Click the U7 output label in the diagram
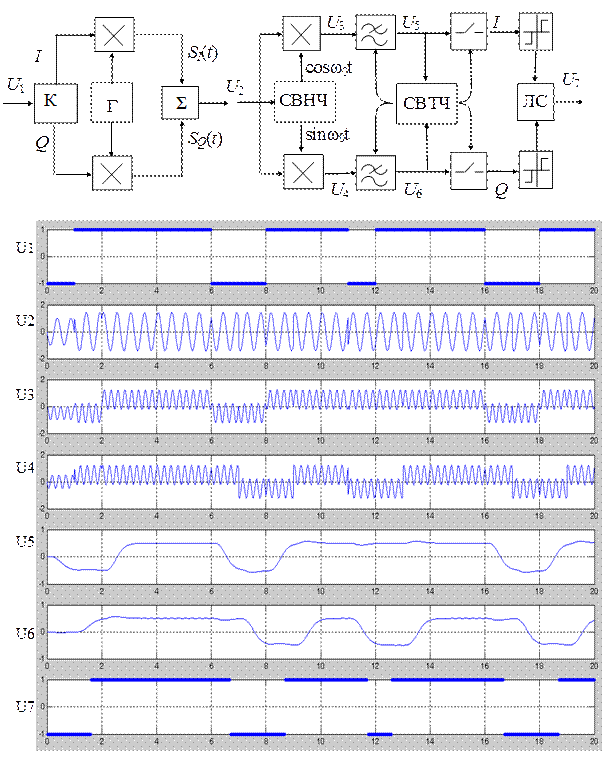Screen dimensions: 607x765 [570, 80]
